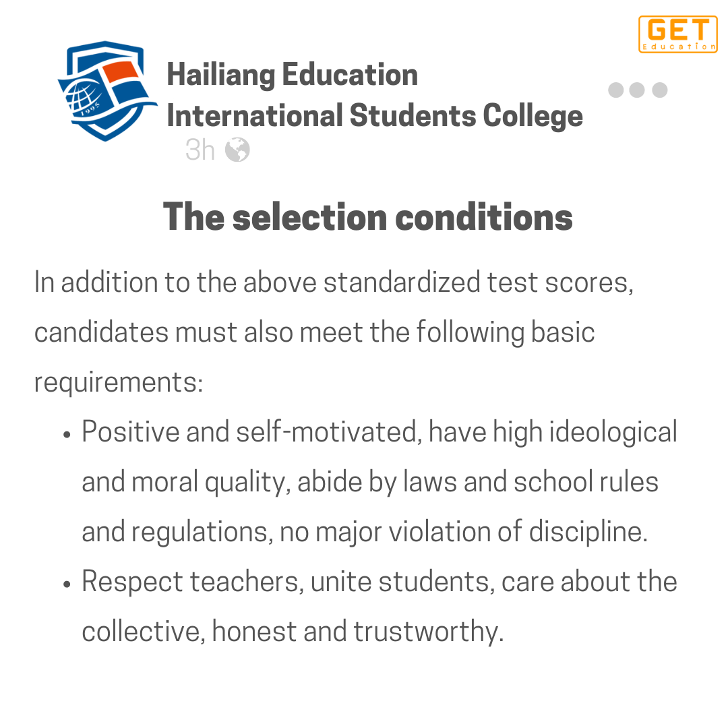Click the "no major violation of discipline" line
The height and width of the screenshot is (728, 728).
[364, 532]
